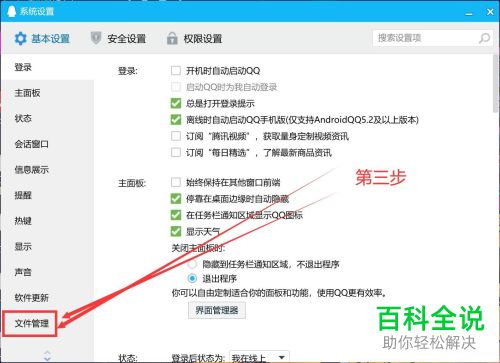Viewport: 500px width, 363px height.
Task: Click sidebar scroll arrows below 文件管理
Action: coord(47,355)
